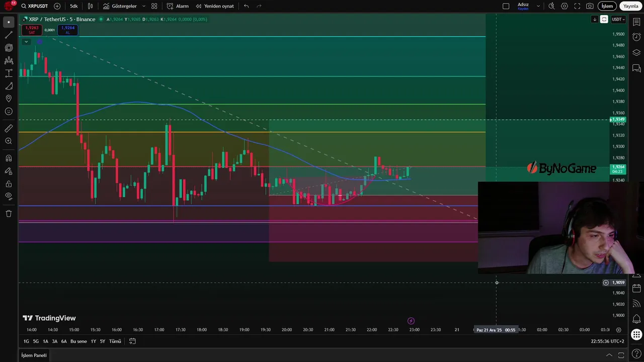Open the user profile avatar menu
Screen dimensions: 644x362
(9, 6)
